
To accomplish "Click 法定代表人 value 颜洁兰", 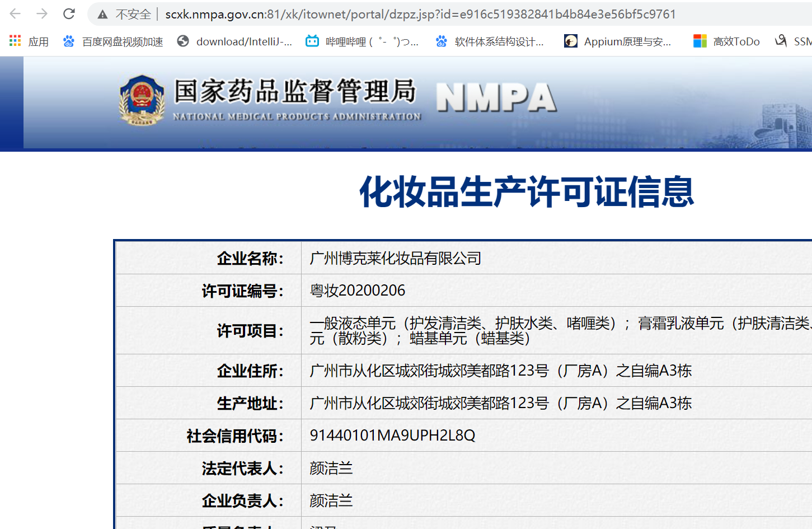I will point(331,468).
